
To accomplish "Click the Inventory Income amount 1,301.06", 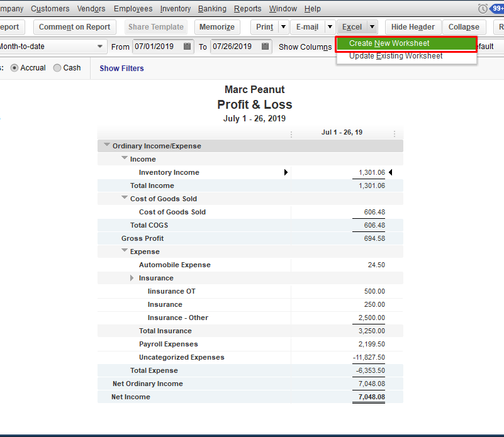I will point(372,172).
